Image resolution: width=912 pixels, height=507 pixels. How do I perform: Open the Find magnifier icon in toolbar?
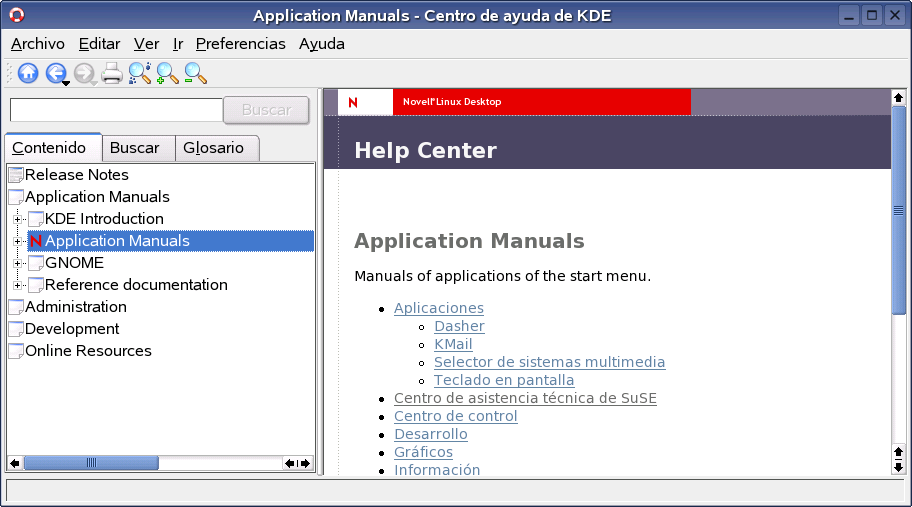coord(140,74)
